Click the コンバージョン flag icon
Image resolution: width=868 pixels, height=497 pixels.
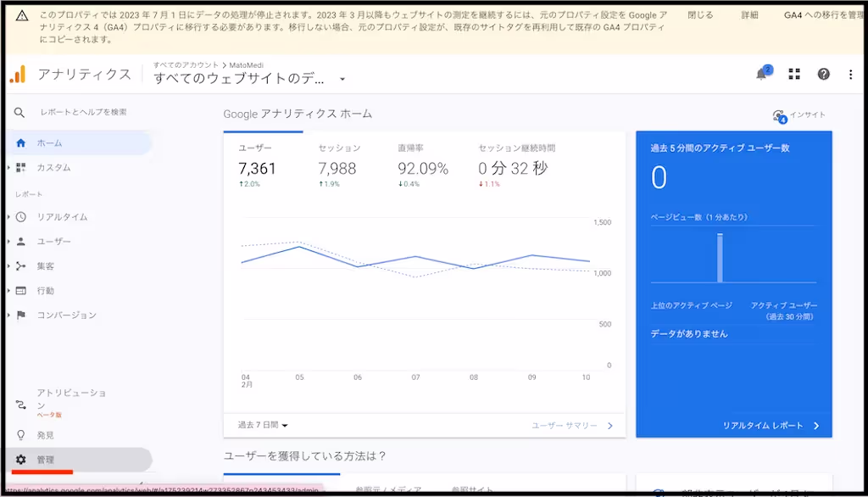tap(21, 315)
